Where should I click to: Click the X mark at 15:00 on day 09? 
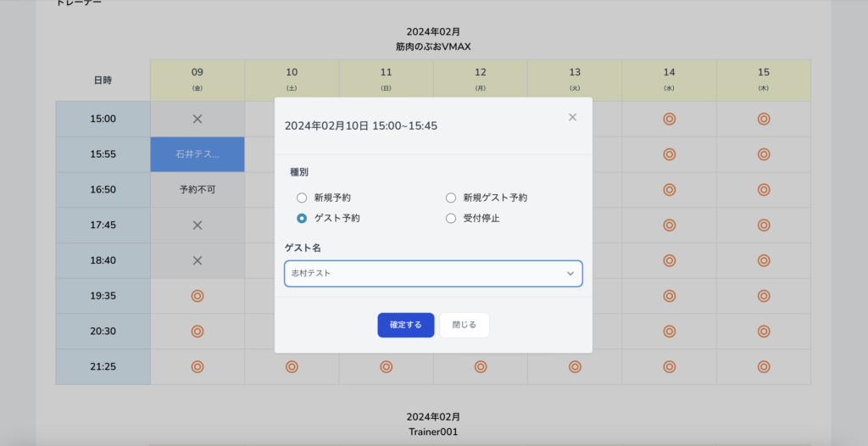[198, 119]
